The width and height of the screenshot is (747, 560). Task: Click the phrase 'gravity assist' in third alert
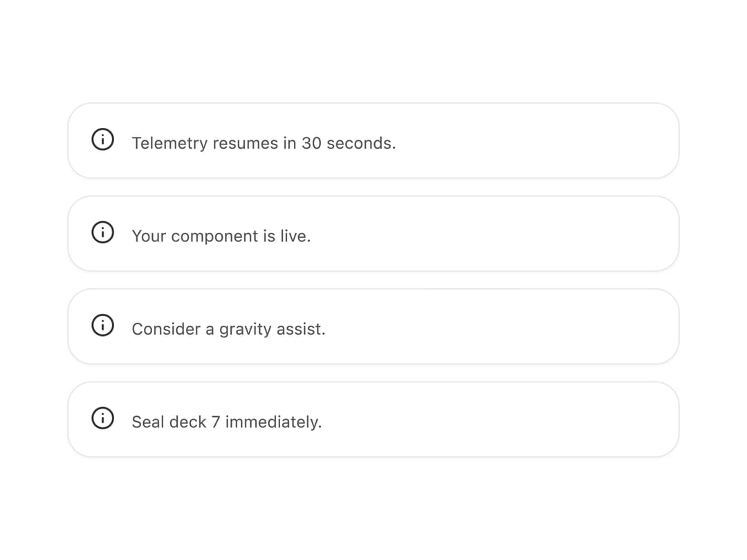tap(272, 330)
